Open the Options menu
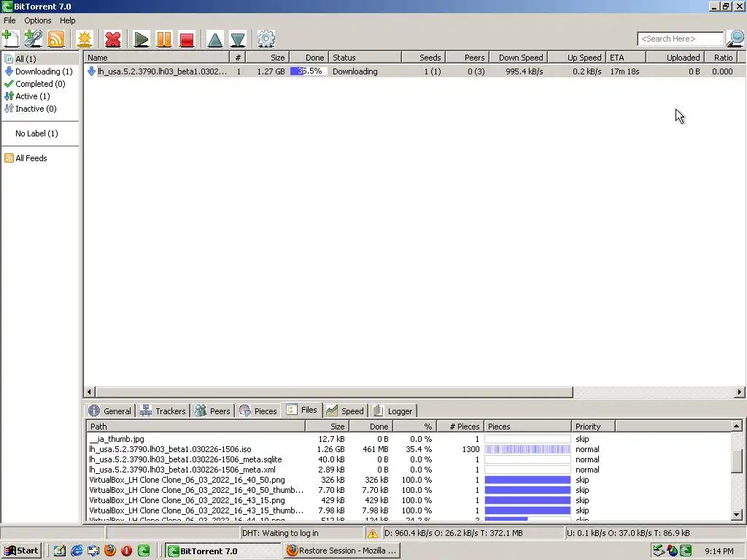This screenshot has height=560, width=747. 38,20
